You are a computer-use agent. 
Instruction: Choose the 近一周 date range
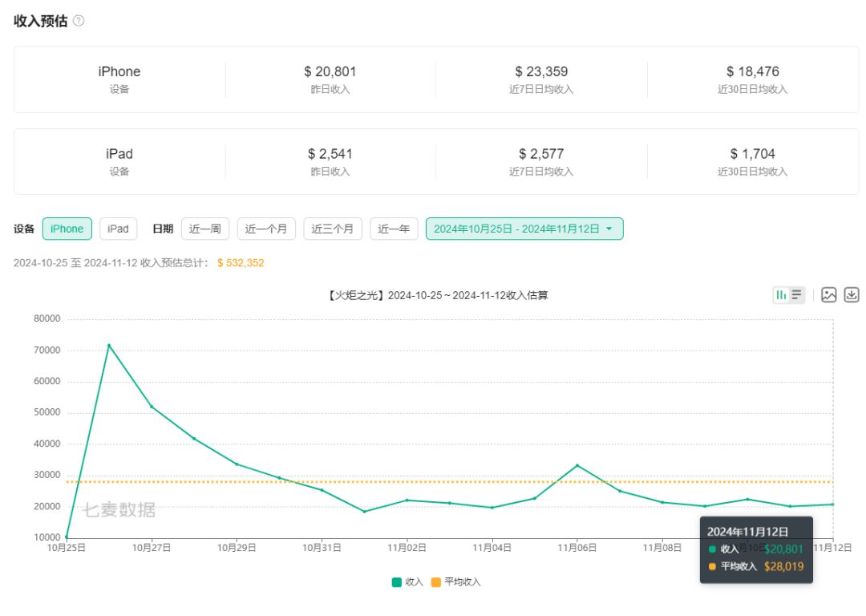tap(205, 229)
